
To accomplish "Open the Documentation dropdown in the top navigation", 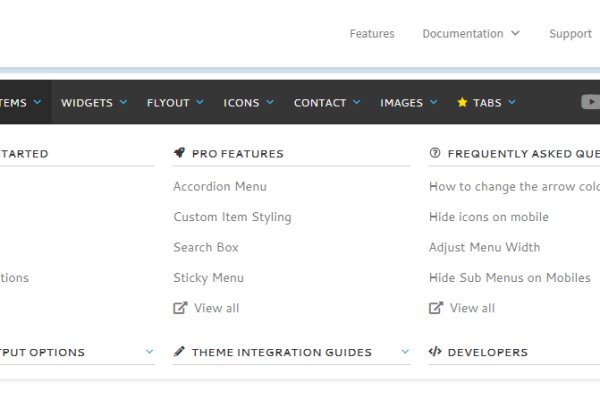I will [471, 34].
